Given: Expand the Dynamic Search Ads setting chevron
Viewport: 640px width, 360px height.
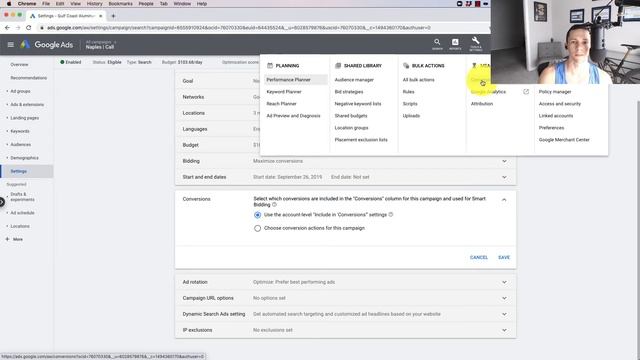Looking at the screenshot, I should pyautogui.click(x=504, y=314).
